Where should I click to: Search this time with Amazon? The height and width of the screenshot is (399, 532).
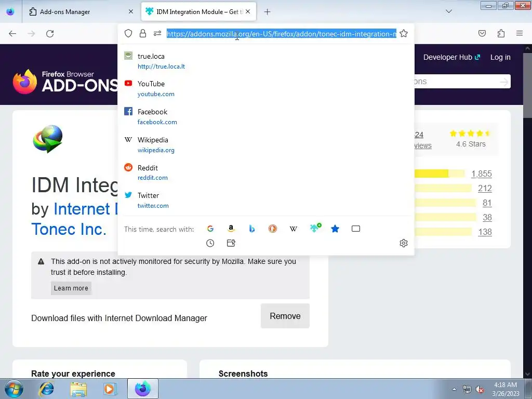[x=231, y=229]
